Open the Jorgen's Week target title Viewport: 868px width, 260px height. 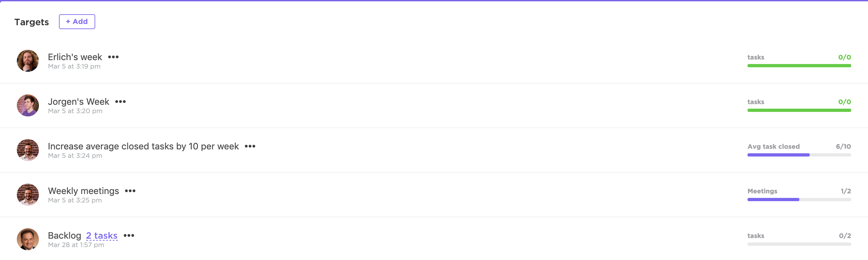78,102
